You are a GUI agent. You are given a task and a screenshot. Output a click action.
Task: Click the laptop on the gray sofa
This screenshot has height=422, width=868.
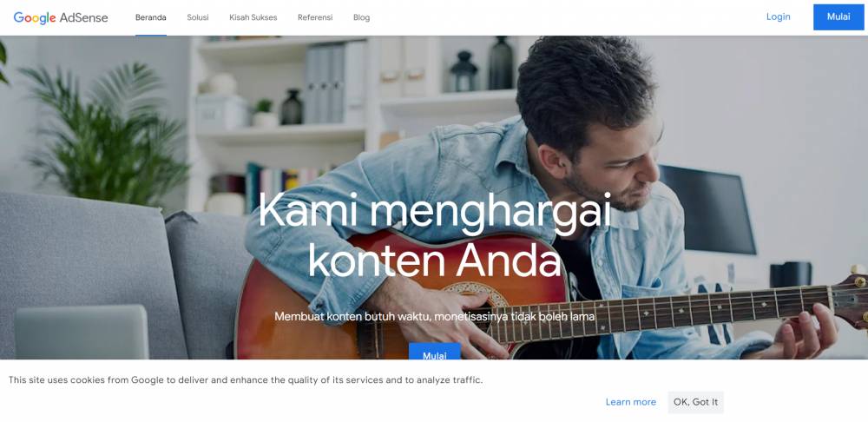click(x=82, y=333)
